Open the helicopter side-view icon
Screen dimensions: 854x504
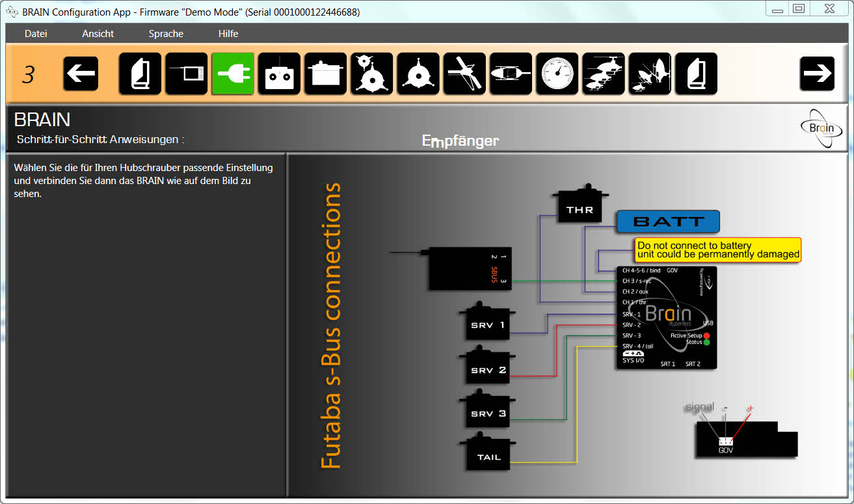[511, 73]
